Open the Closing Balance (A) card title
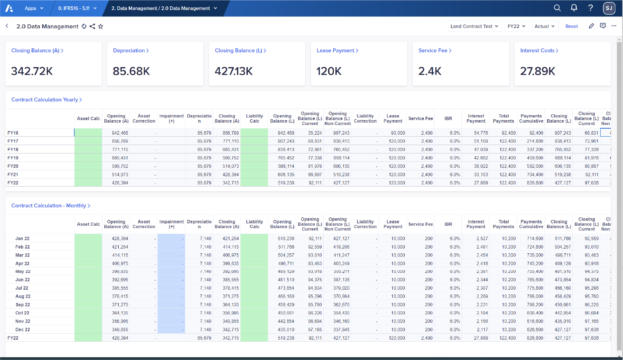Viewport: 623px width, 360px height. pos(37,50)
